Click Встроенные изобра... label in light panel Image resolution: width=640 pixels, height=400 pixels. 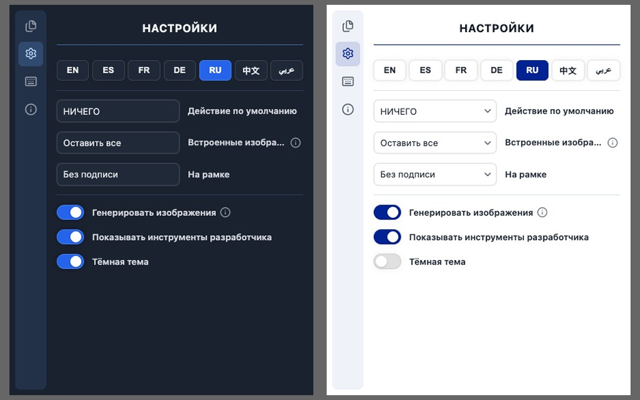[x=553, y=142]
